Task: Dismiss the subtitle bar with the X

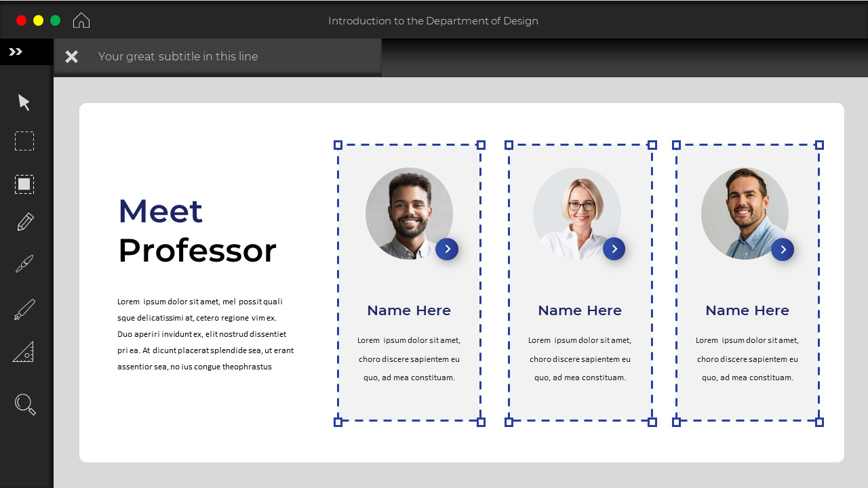Action: click(71, 56)
